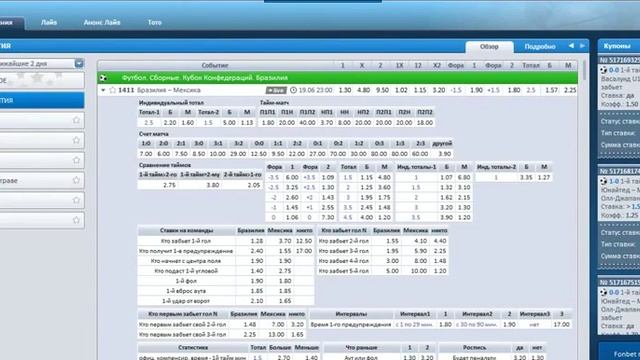Bet Бразилия scores first goal at 1.28
The image size is (640, 360).
[x=256, y=241]
